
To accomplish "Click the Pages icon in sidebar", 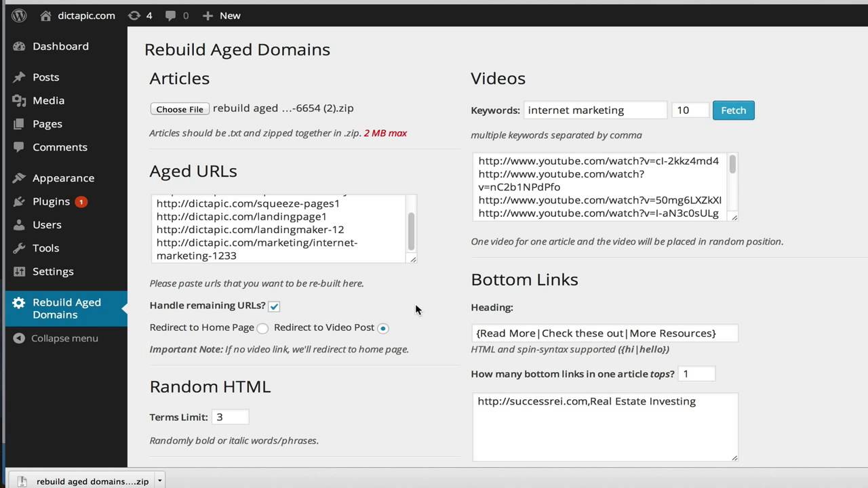I will pyautogui.click(x=19, y=124).
